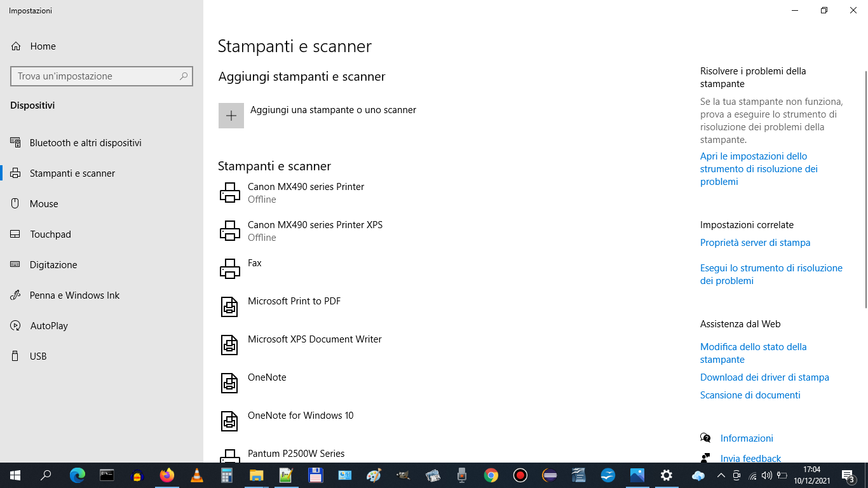Open Scansione di documenti link
868x488 pixels.
pos(750,395)
